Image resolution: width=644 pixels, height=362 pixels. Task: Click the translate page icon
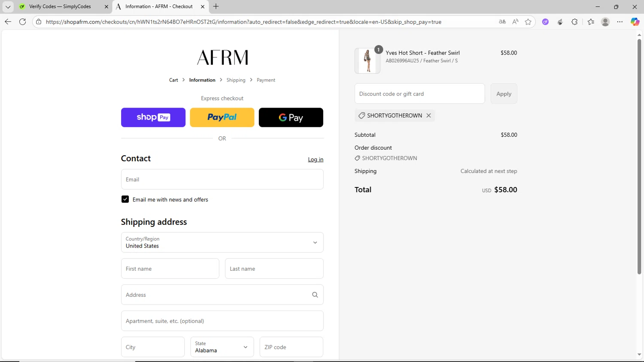(502, 22)
